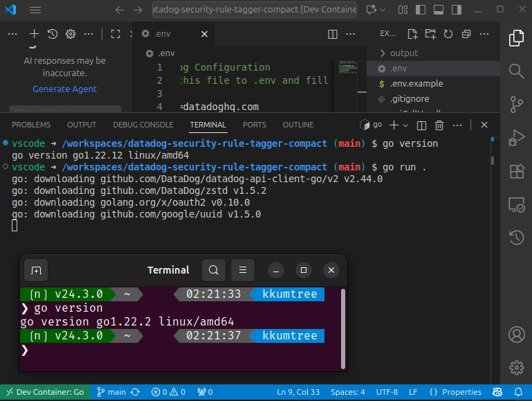Screen dimensions: 532x401
Task: Toggle bottom panel visibility in title bar
Action: [x=439, y=10]
